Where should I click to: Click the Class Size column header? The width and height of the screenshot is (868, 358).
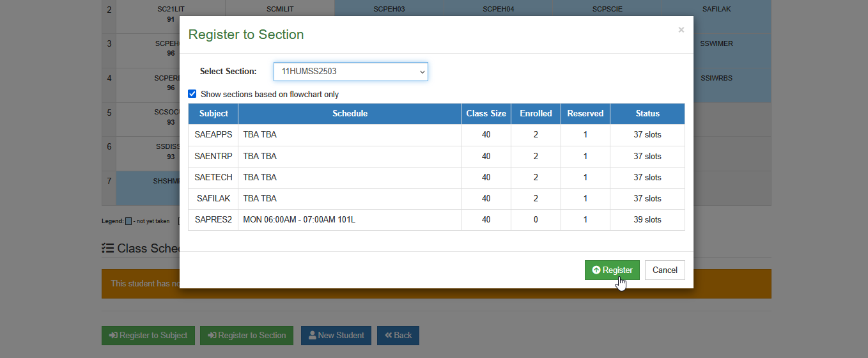pyautogui.click(x=486, y=114)
